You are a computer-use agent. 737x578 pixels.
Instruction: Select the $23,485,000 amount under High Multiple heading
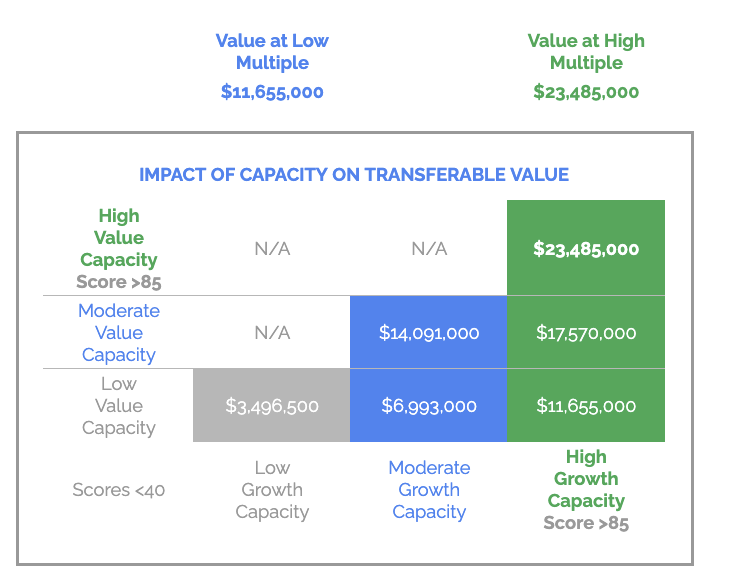(x=586, y=92)
